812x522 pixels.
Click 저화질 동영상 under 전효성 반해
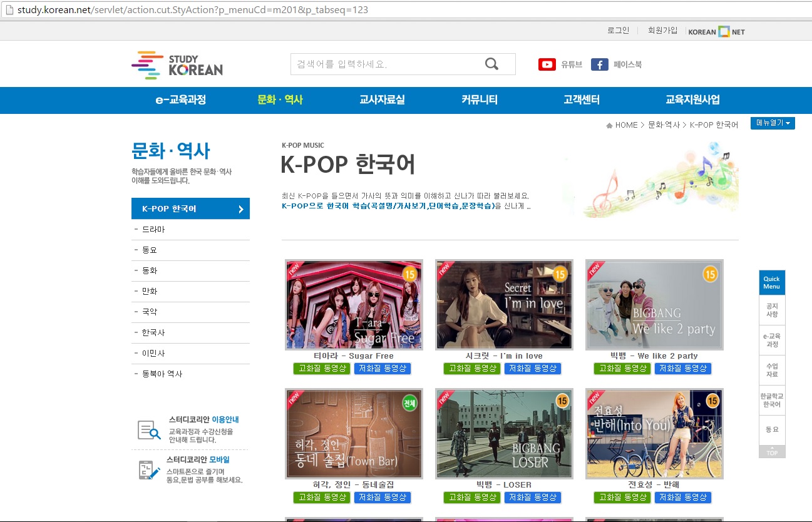pyautogui.click(x=683, y=498)
